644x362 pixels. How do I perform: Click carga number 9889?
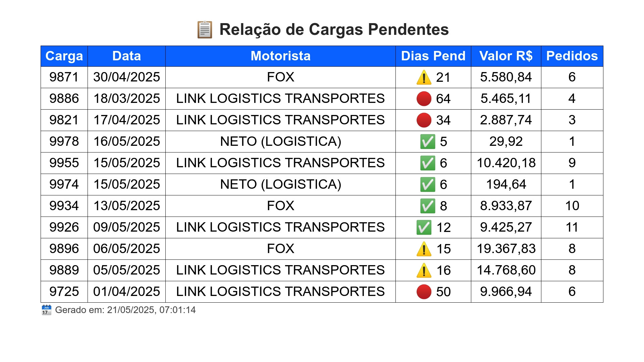(x=64, y=270)
